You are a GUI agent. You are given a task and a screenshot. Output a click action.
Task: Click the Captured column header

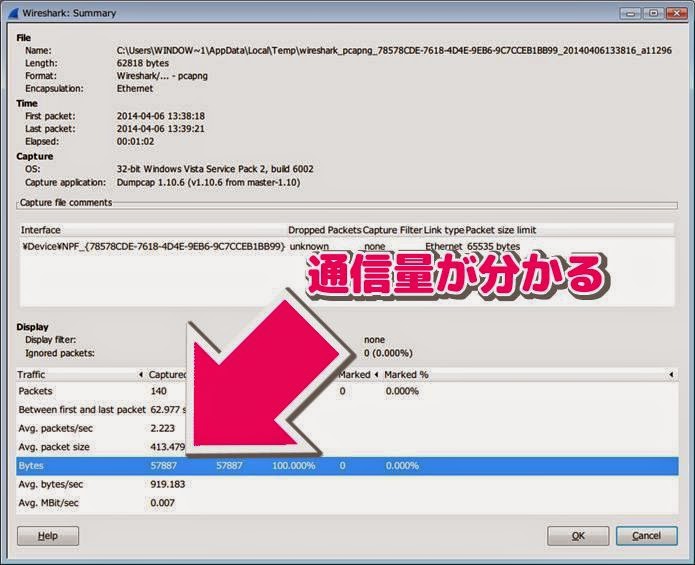tap(167, 374)
